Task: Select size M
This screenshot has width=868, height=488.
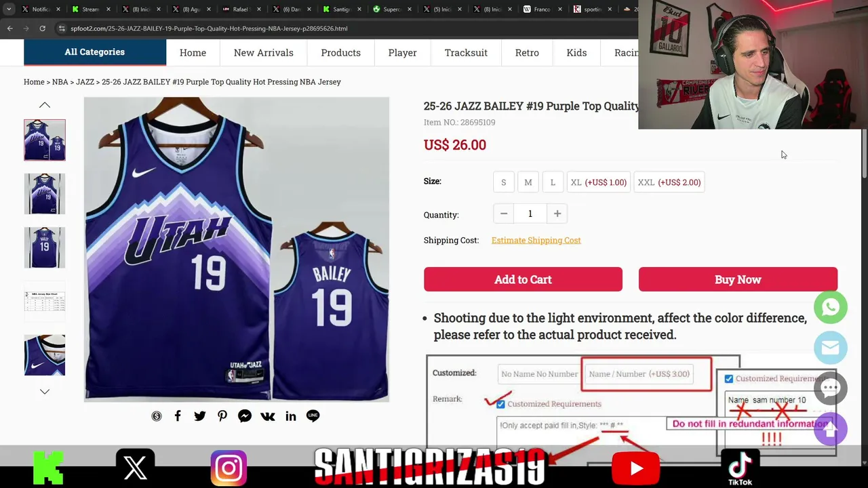Action: [x=528, y=182]
